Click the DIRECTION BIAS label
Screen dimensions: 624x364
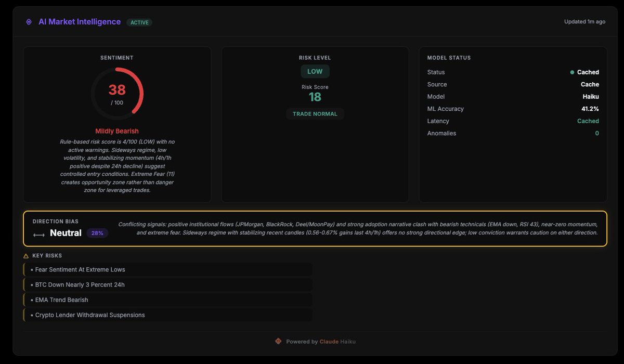click(x=56, y=222)
